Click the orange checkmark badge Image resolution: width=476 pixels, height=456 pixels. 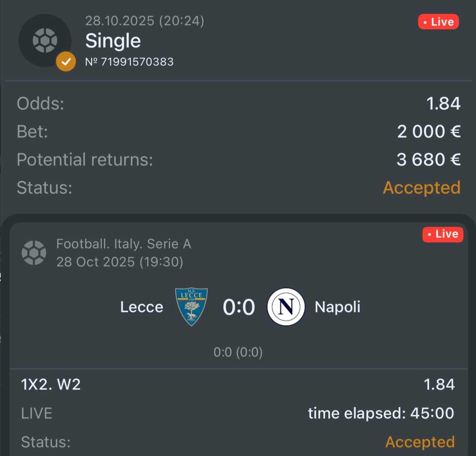(x=66, y=61)
